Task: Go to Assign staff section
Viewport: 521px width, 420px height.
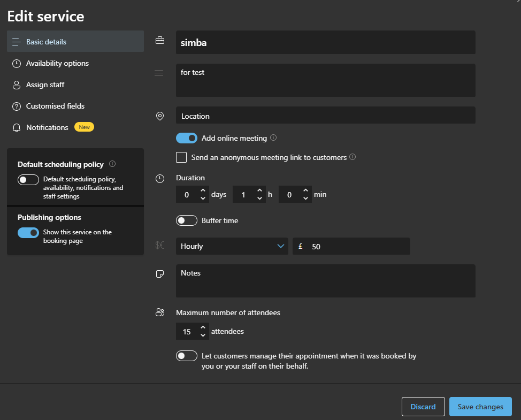Action: pos(75,85)
